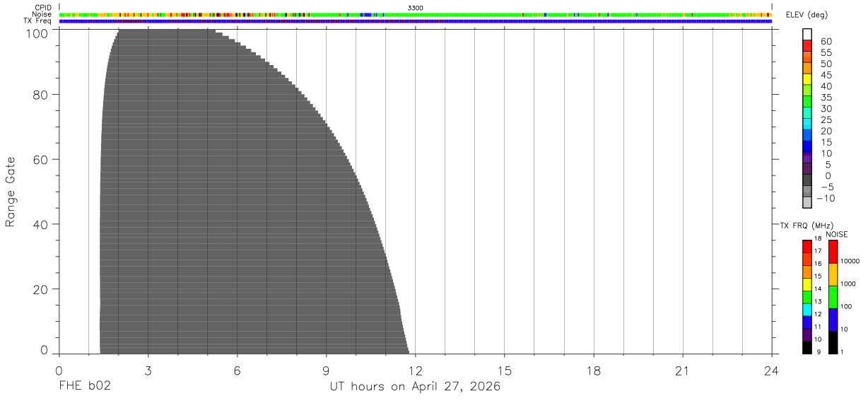The image size is (868, 401).
Task: Click the x-axis tick label '15'
Action: (x=504, y=371)
